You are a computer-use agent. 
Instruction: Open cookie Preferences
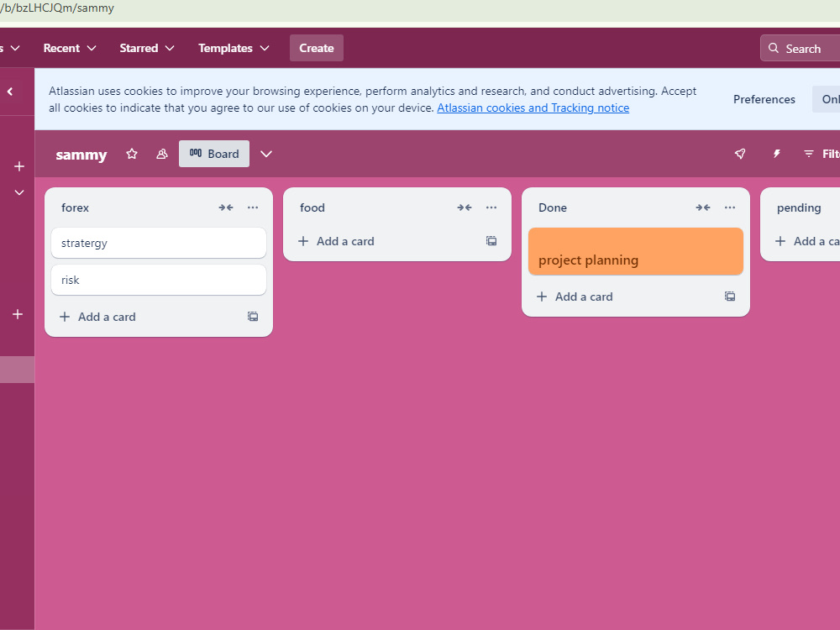[764, 99]
